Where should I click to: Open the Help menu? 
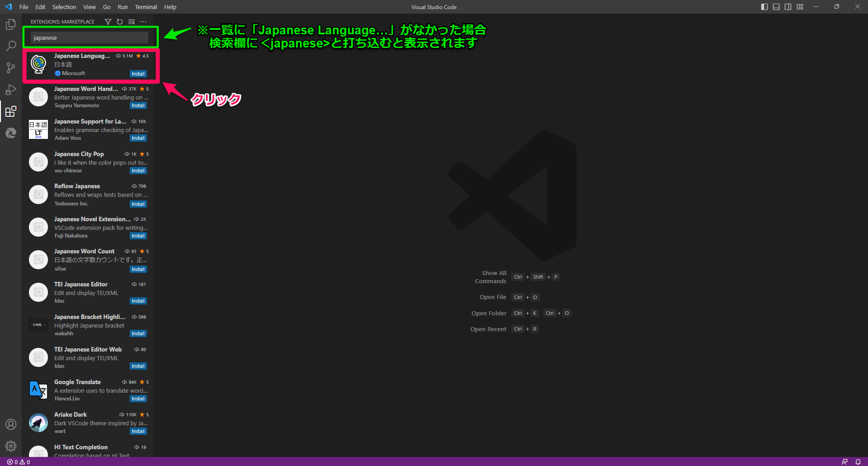click(x=170, y=7)
